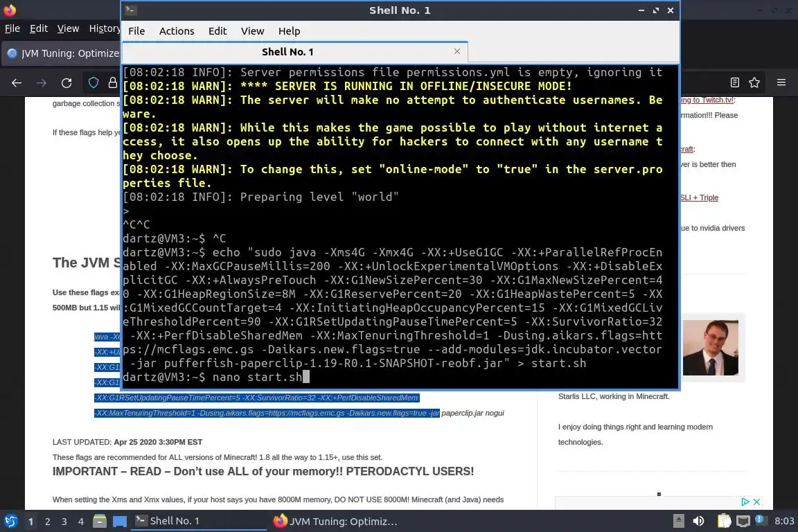Screen dimensions: 798x532
Task: Open the Twitch.tv link in sidebar
Action: pyautogui.click(x=708, y=100)
